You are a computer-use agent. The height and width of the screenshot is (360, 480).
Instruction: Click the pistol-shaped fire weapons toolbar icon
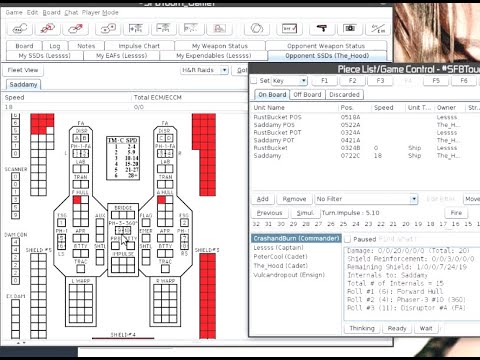coord(322,29)
